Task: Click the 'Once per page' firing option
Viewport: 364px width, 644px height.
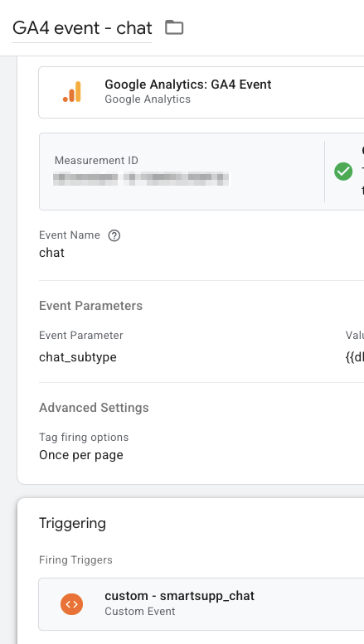Action: point(81,455)
